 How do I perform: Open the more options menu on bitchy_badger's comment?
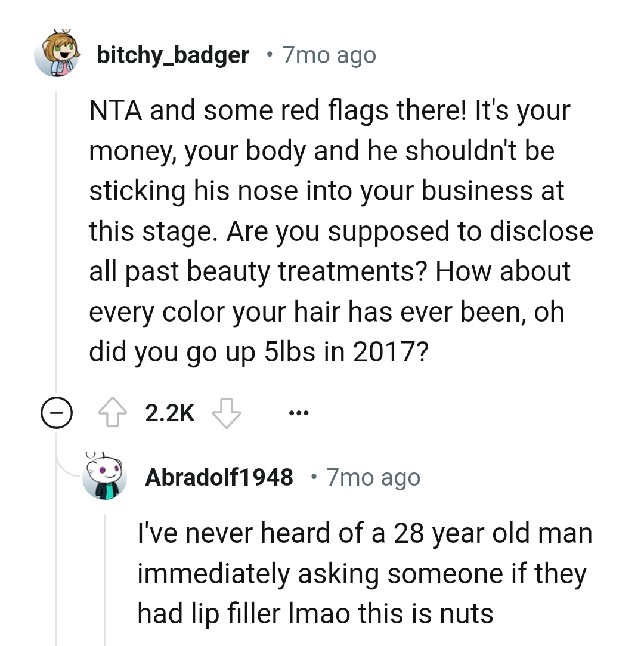(x=298, y=412)
